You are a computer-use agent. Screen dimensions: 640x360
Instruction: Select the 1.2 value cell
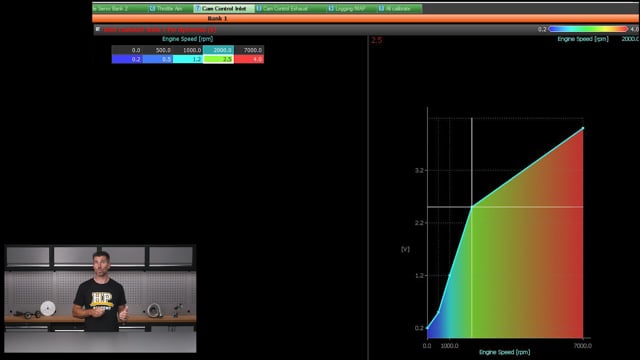click(x=188, y=59)
